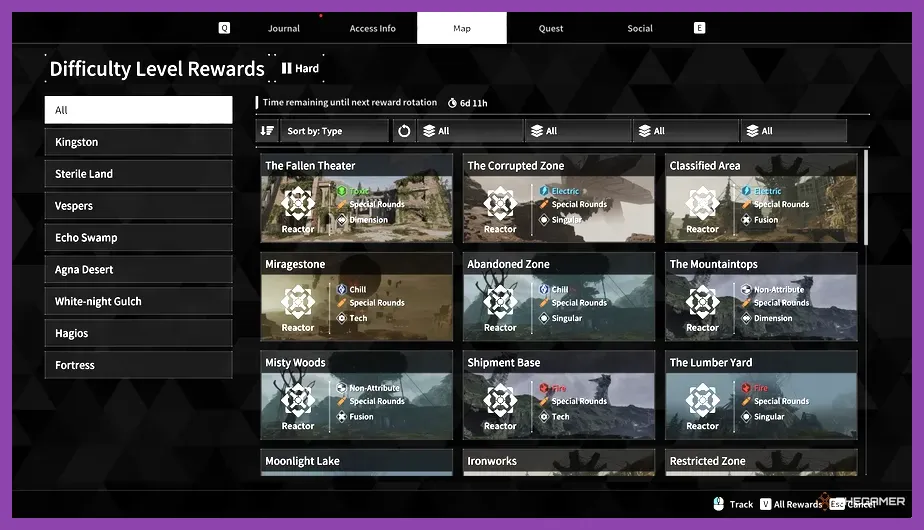924x530 pixels.
Task: Click the Tech icon on Miragestone card
Action: coord(342,318)
